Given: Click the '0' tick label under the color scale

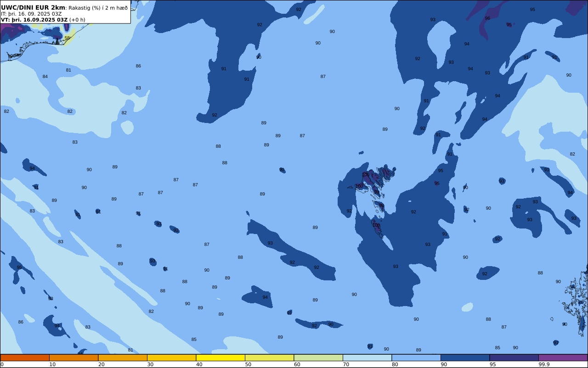Looking at the screenshot, I should (x=2, y=364).
